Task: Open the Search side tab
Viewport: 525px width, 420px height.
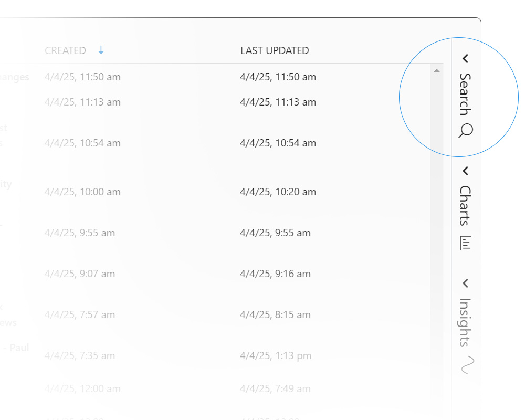Action: 465,94
